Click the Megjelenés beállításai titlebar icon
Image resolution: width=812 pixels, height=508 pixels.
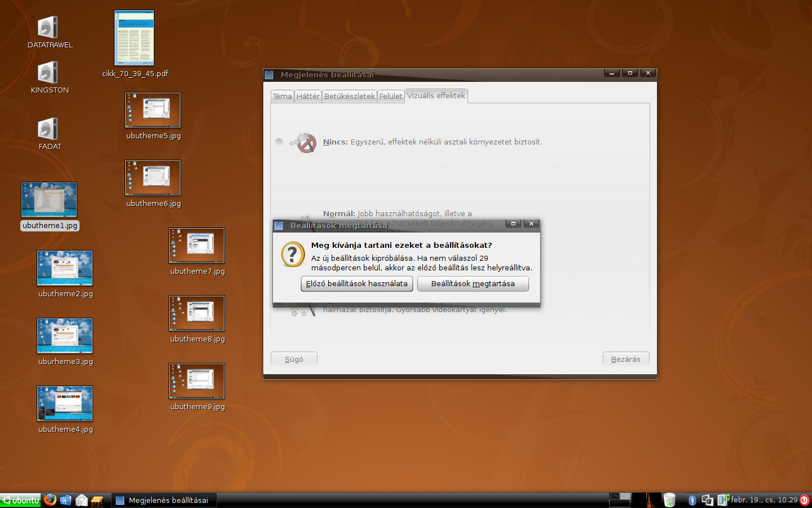pyautogui.click(x=270, y=75)
